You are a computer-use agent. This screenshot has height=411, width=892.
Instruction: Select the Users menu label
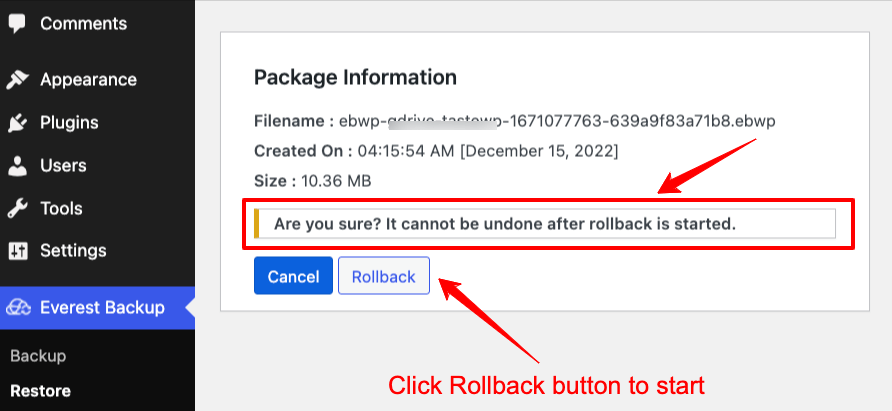pos(63,166)
